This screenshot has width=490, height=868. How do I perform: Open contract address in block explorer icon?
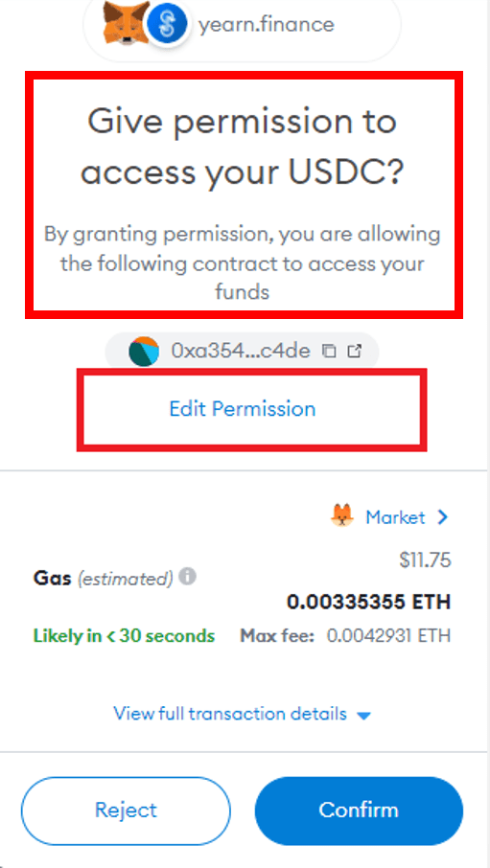[x=354, y=351]
